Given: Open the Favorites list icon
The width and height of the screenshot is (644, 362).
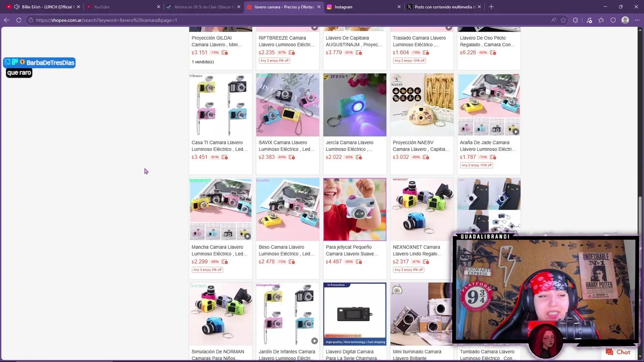Looking at the screenshot, I should [601, 20].
